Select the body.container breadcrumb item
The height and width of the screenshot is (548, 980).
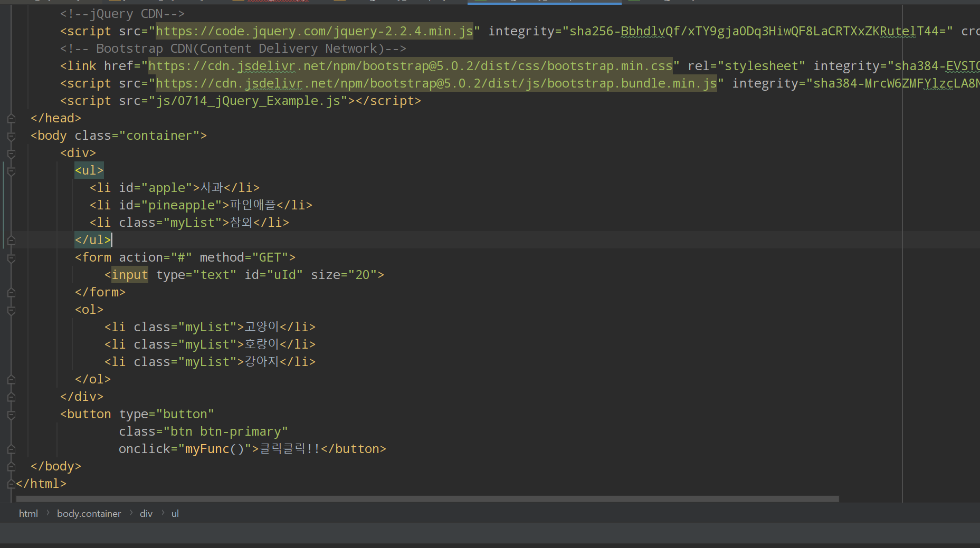[89, 513]
